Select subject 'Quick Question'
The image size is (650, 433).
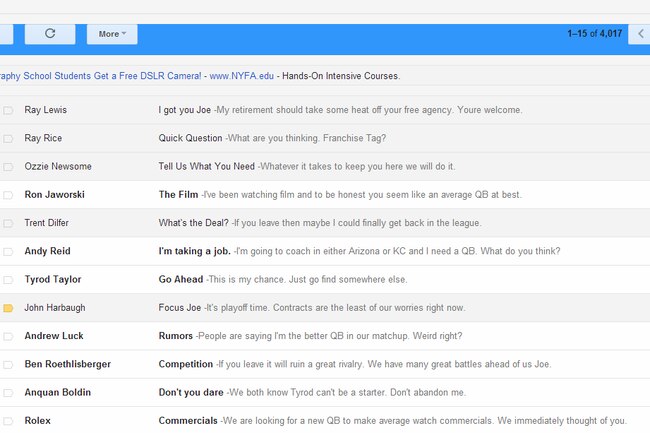[x=190, y=138]
